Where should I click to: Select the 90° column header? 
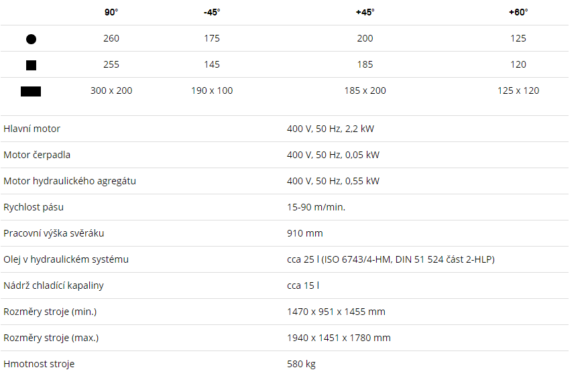[x=111, y=12]
